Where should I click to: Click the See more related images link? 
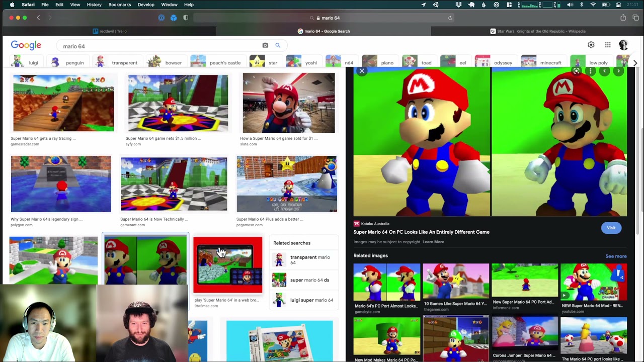coord(616,256)
